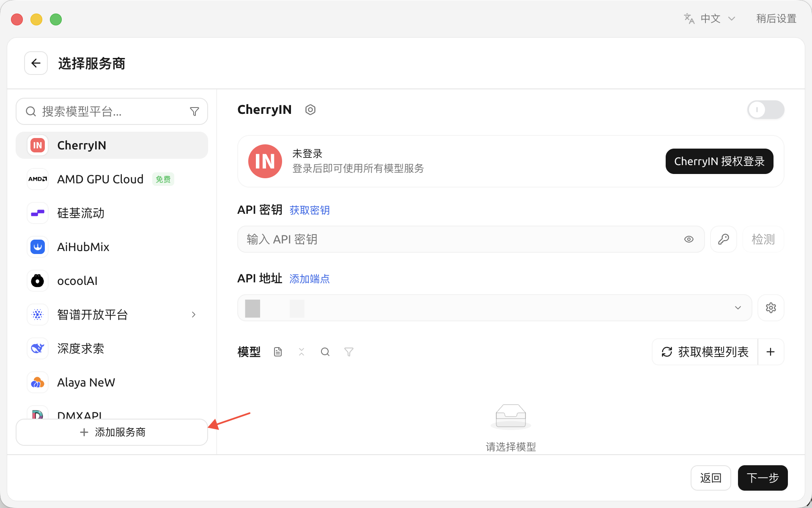Click the collapse-all chevrons icon in model toolbar
812x508 pixels.
click(x=302, y=352)
